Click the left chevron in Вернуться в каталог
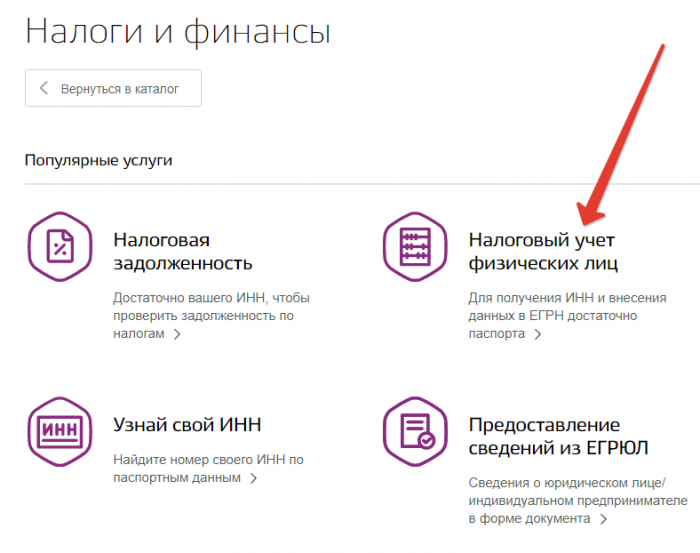Image resolution: width=700 pixels, height=553 pixels. pyautogui.click(x=44, y=88)
